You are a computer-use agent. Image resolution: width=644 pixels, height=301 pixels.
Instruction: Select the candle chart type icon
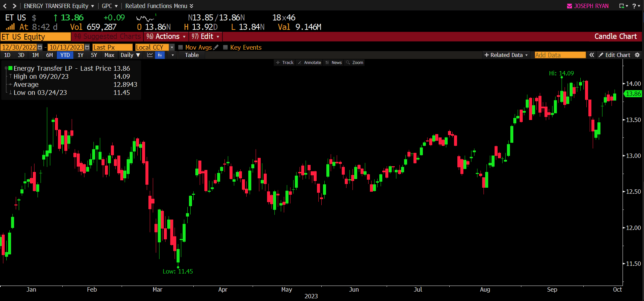click(x=160, y=55)
